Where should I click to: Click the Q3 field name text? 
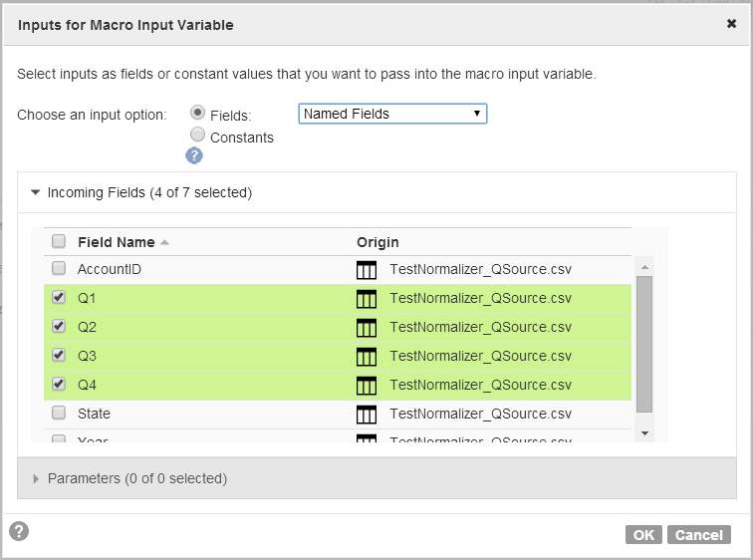(87, 356)
